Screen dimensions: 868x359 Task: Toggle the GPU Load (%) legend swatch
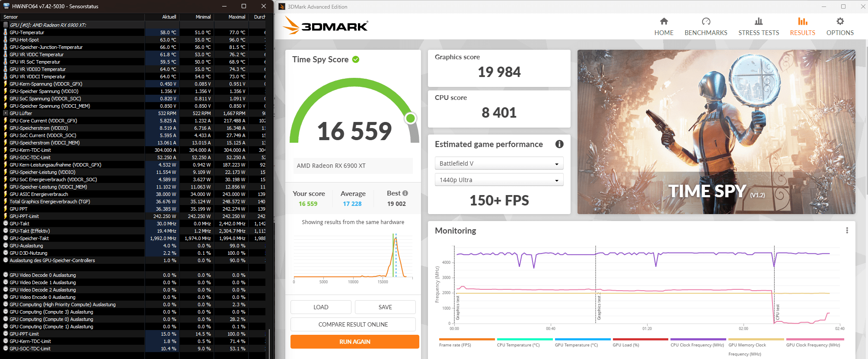click(x=640, y=339)
